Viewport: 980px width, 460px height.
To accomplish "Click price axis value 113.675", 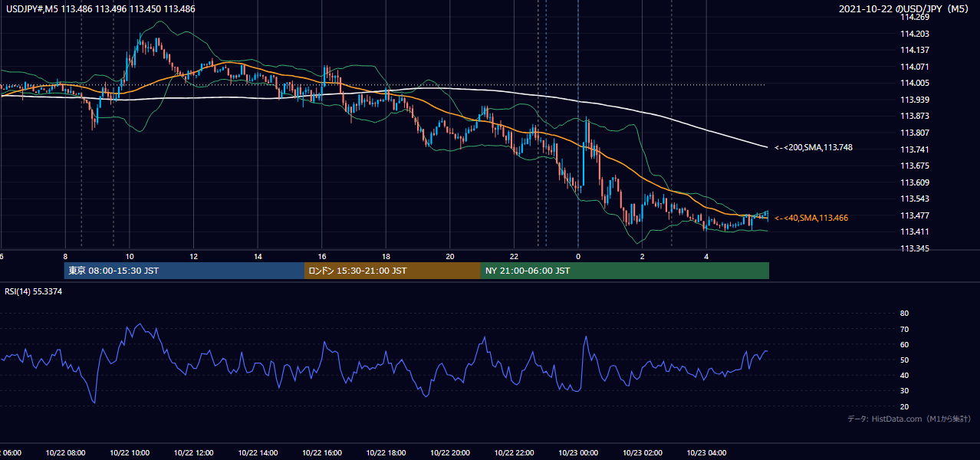I will pos(914,166).
